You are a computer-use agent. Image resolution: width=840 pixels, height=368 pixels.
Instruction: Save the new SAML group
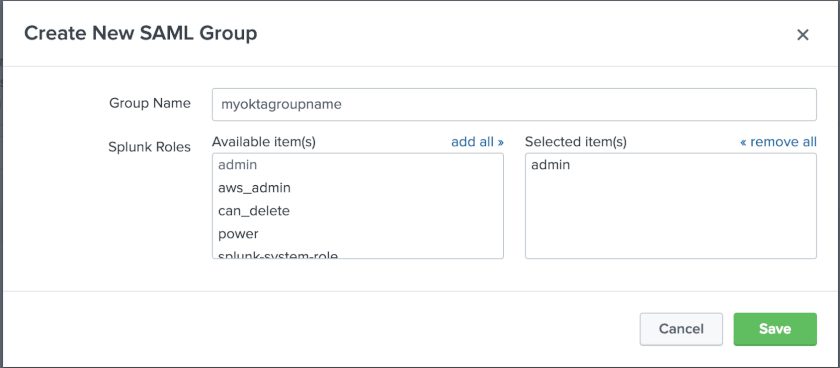click(775, 329)
